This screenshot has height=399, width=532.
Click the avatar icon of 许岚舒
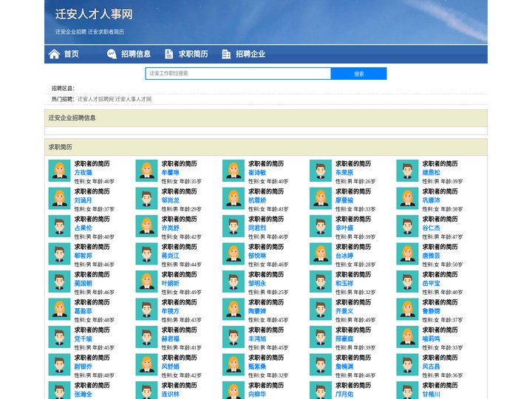coord(146,226)
